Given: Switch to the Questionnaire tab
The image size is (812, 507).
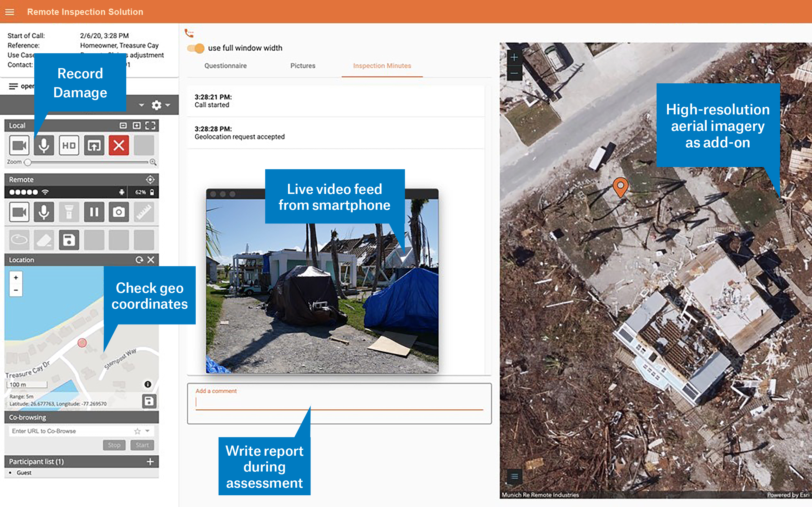Looking at the screenshot, I should (226, 66).
